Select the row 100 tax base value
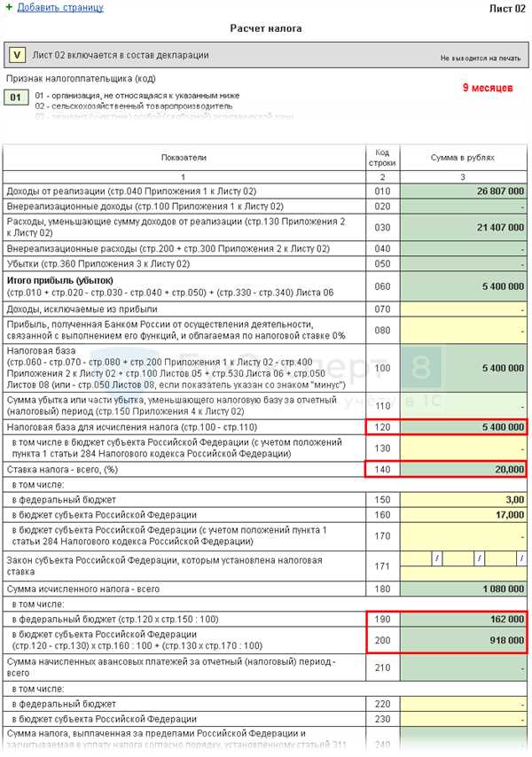Image resolution: width=532 pixels, height=757 pixels. [x=464, y=368]
